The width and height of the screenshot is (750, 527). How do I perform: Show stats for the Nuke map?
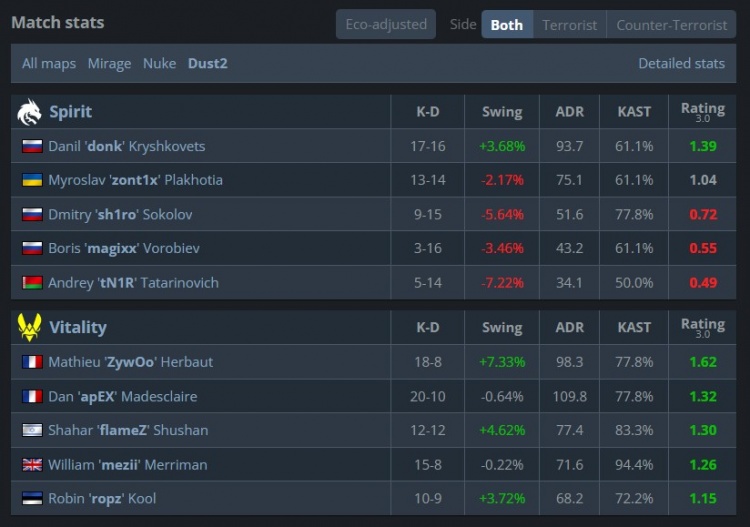(159, 63)
